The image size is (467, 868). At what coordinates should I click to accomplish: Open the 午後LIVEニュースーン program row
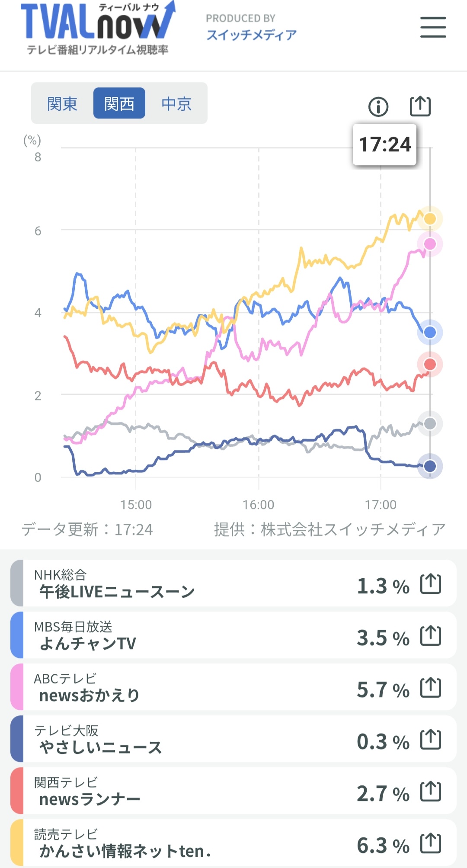(x=233, y=583)
